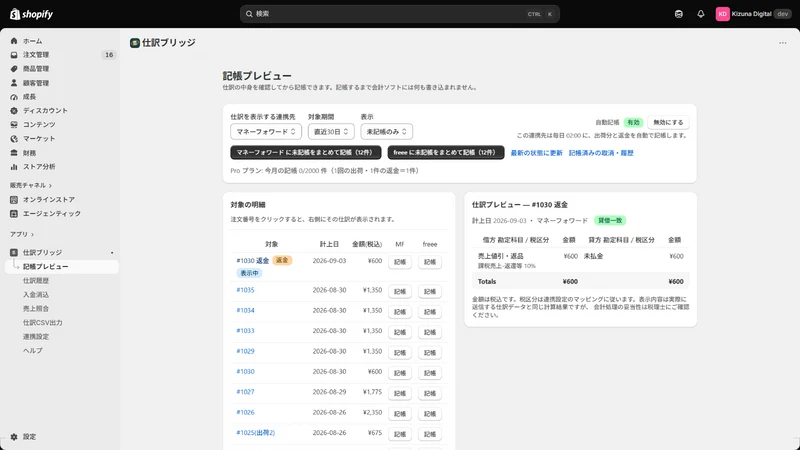Click the ストア分析 chart icon

14,167
